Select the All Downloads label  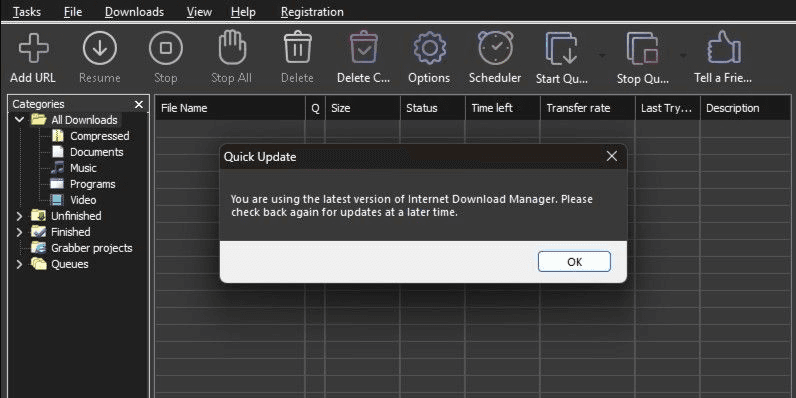84,120
